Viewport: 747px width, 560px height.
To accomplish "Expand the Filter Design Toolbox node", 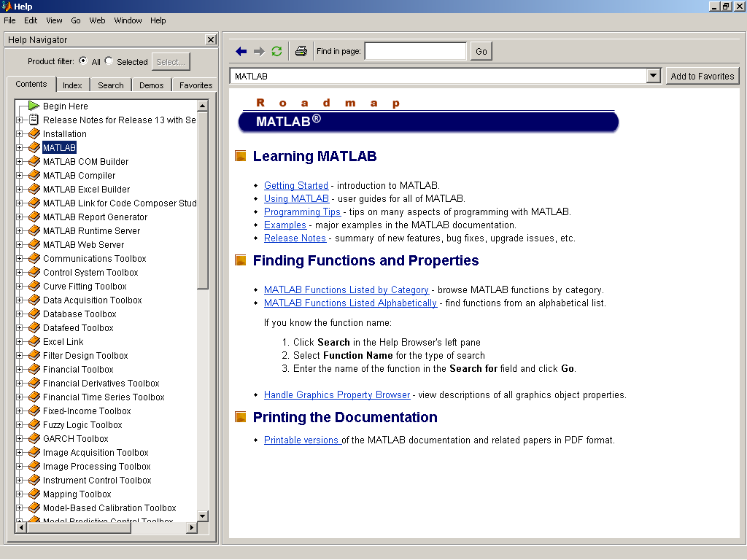I will [x=20, y=355].
